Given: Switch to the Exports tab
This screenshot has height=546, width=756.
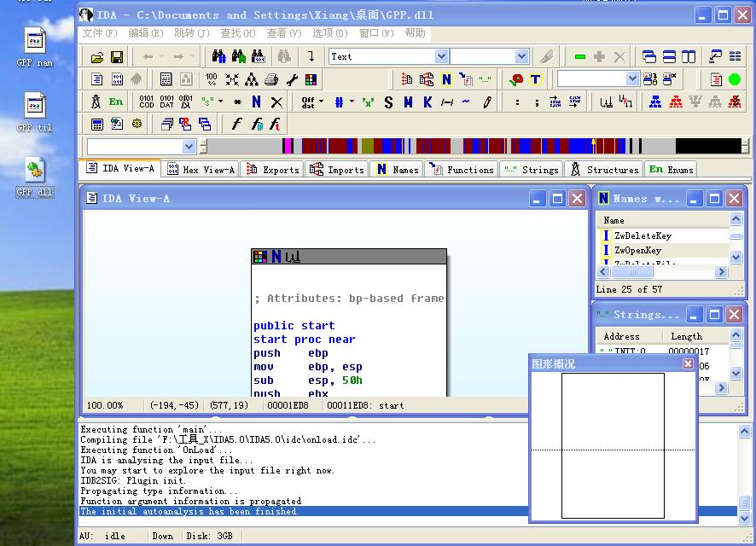Looking at the screenshot, I should point(273,169).
